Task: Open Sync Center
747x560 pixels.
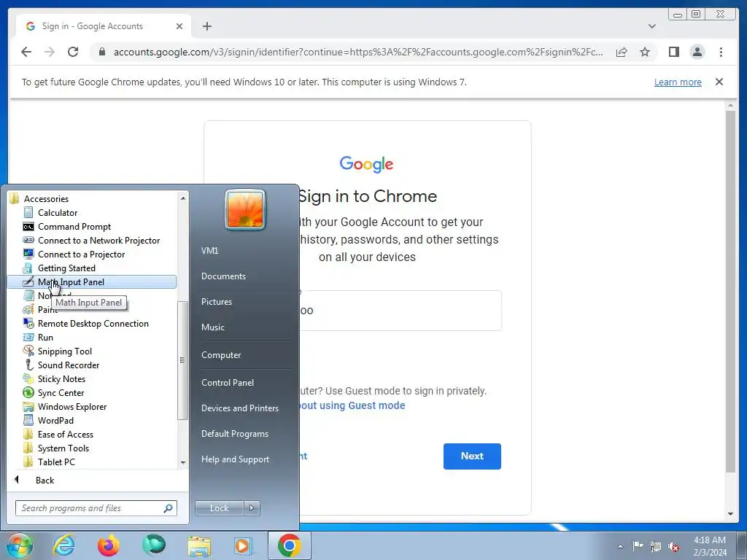Action: click(x=61, y=392)
